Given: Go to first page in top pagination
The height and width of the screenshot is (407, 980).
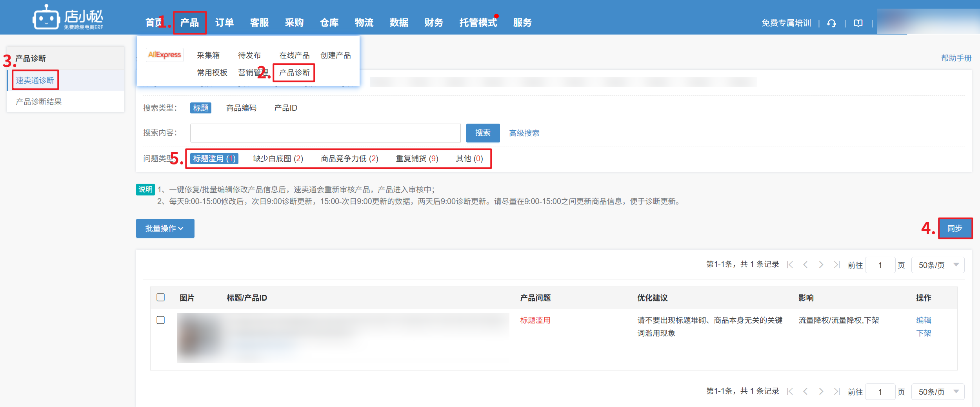Looking at the screenshot, I should (x=790, y=265).
